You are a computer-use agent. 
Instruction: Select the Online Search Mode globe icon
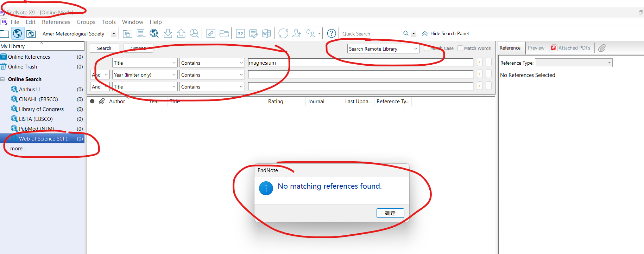pyautogui.click(x=18, y=34)
